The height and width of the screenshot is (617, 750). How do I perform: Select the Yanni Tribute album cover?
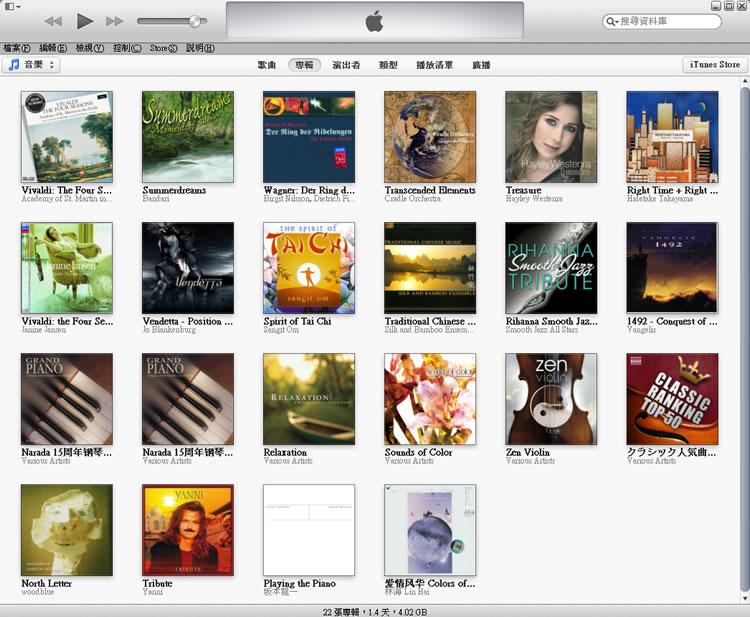click(188, 530)
